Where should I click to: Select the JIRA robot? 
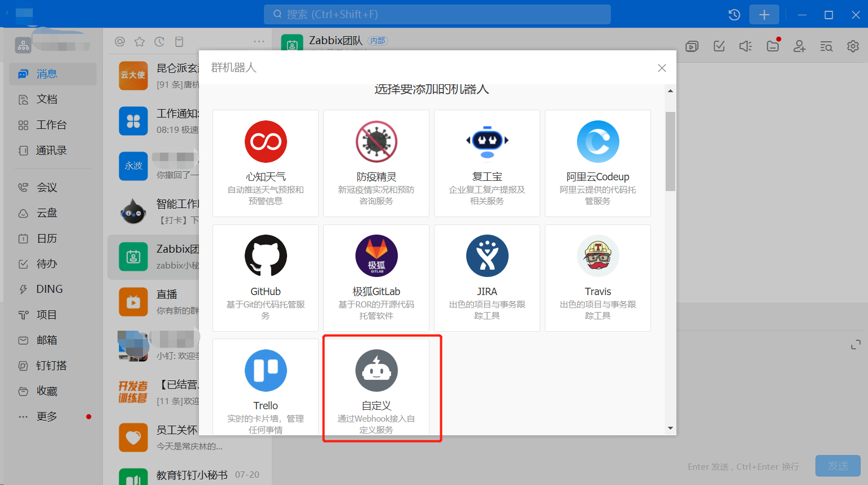[487, 278]
